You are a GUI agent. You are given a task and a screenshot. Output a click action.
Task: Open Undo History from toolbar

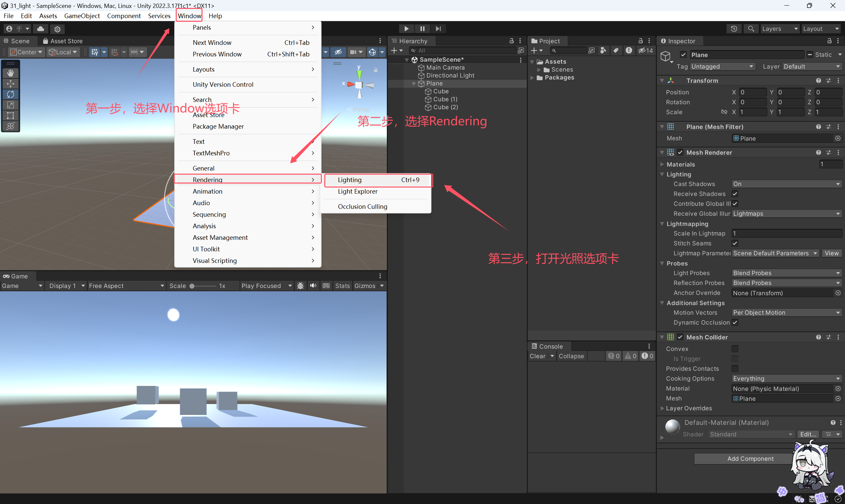point(734,29)
